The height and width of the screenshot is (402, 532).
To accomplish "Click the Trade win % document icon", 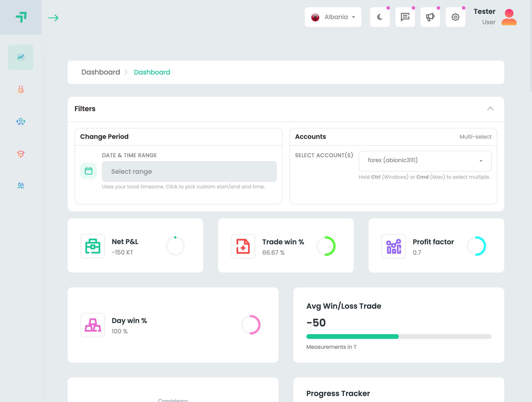I will point(243,246).
